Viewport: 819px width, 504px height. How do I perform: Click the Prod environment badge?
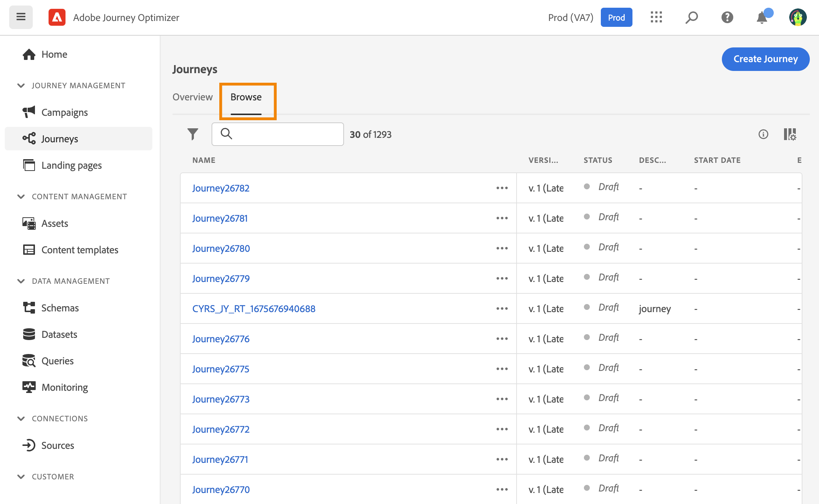click(616, 18)
